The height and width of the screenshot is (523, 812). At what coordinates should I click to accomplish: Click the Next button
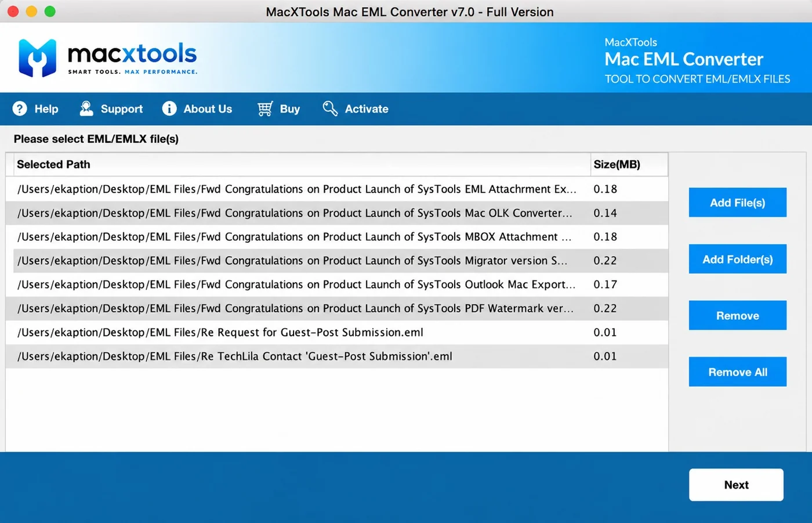736,485
